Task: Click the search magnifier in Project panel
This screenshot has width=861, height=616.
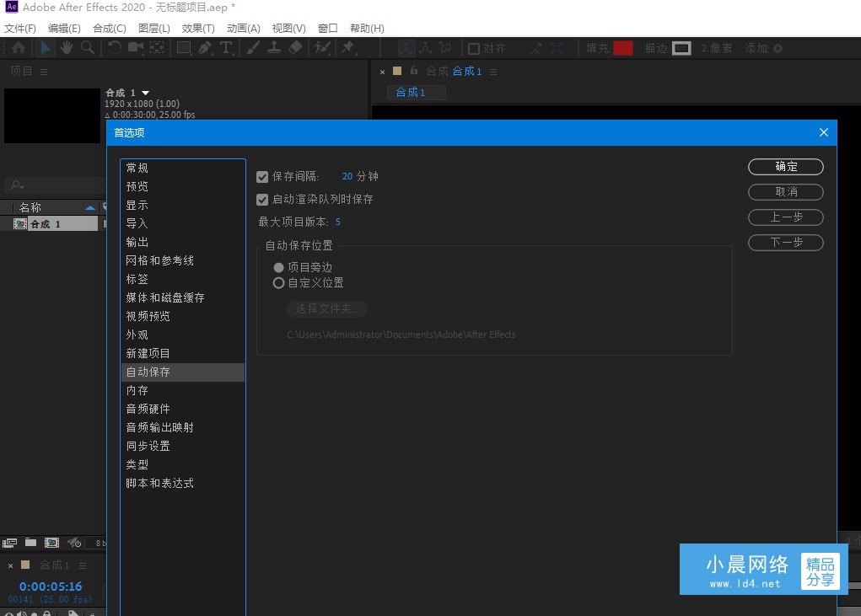Action: click(17, 185)
